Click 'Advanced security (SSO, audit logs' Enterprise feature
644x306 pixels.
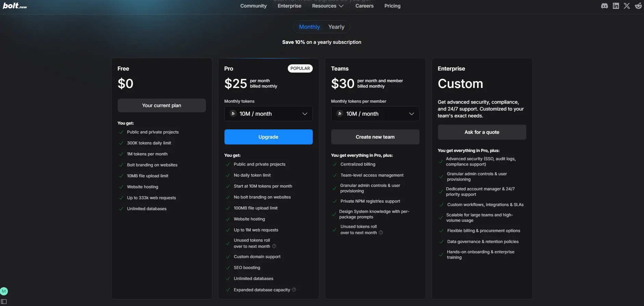coord(481,162)
